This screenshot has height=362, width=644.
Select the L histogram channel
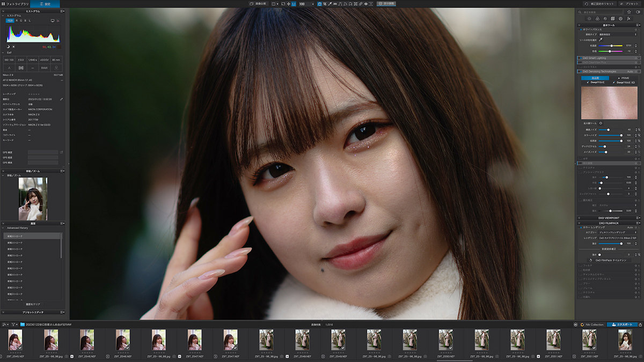pyautogui.click(x=30, y=20)
